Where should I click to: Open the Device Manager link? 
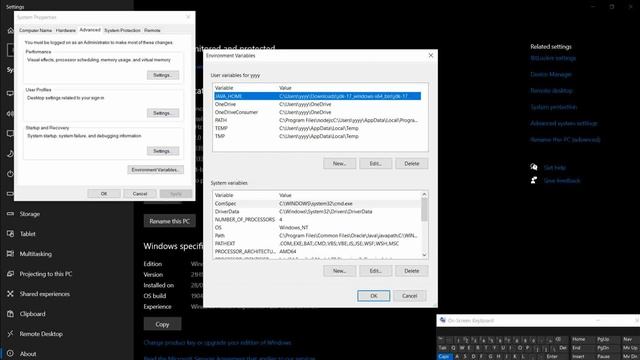(551, 75)
